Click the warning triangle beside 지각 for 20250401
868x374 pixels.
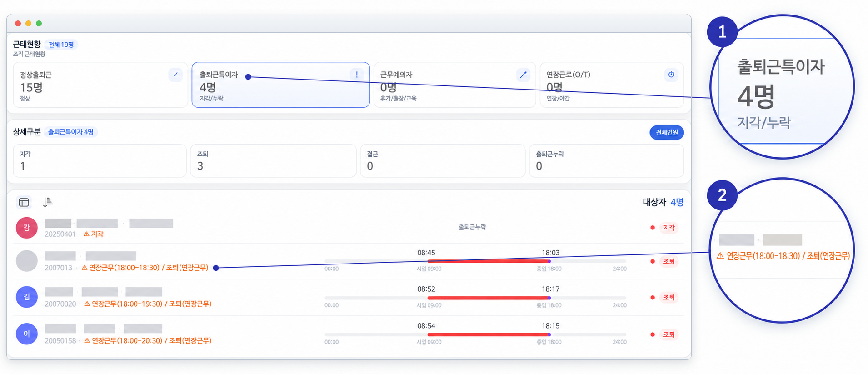point(86,234)
